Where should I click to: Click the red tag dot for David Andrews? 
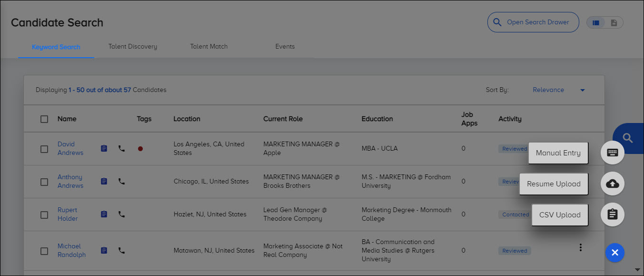click(x=140, y=148)
